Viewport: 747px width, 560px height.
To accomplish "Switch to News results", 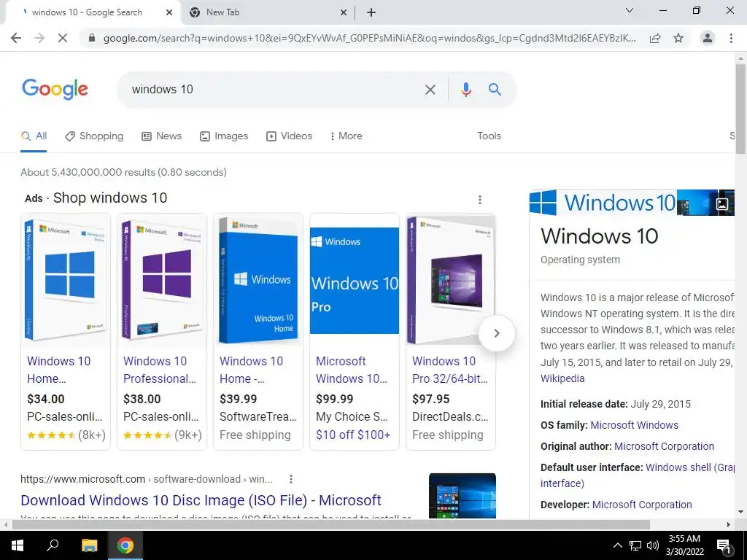I will click(161, 136).
